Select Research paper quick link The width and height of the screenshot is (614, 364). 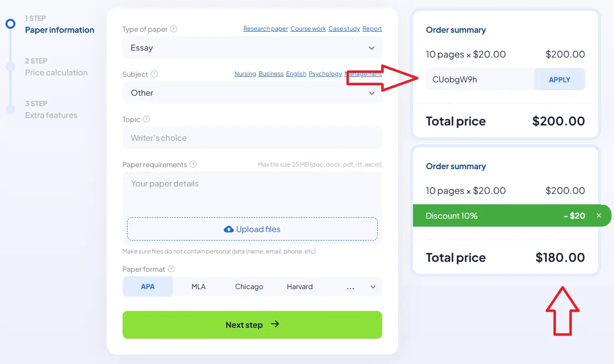(x=266, y=29)
